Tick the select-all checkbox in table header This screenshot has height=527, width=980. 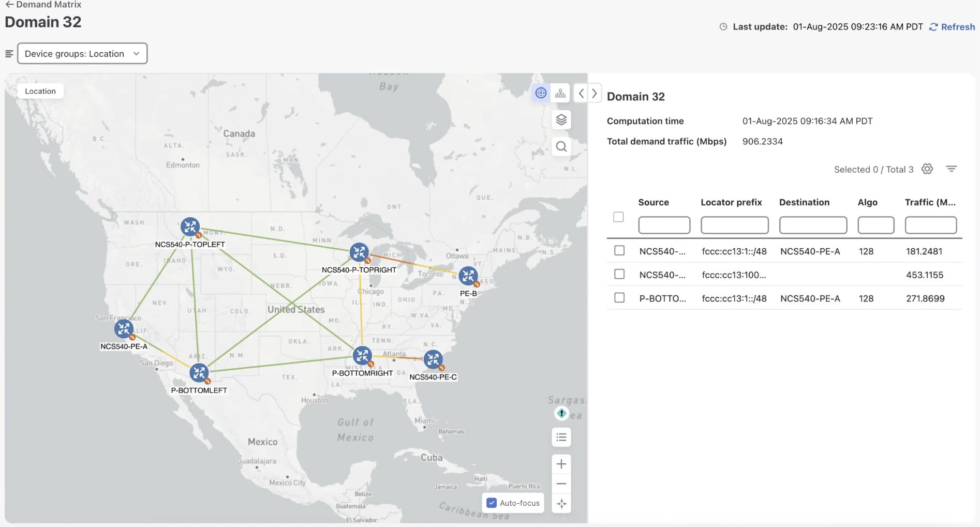pos(618,217)
